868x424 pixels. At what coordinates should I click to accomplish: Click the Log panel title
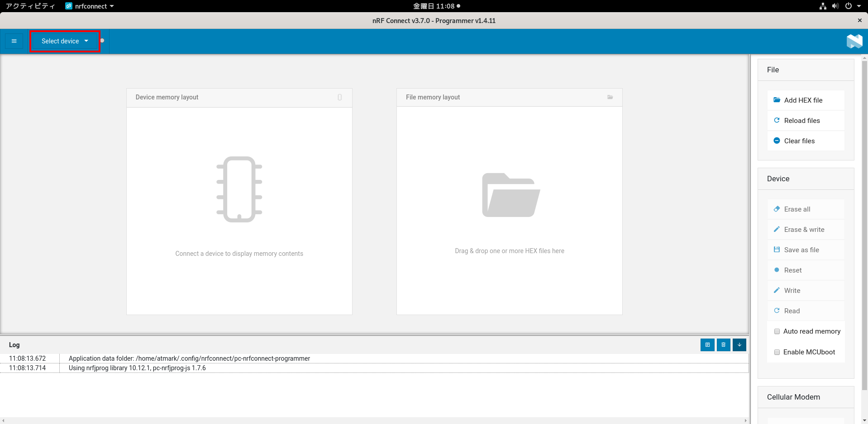coord(14,345)
